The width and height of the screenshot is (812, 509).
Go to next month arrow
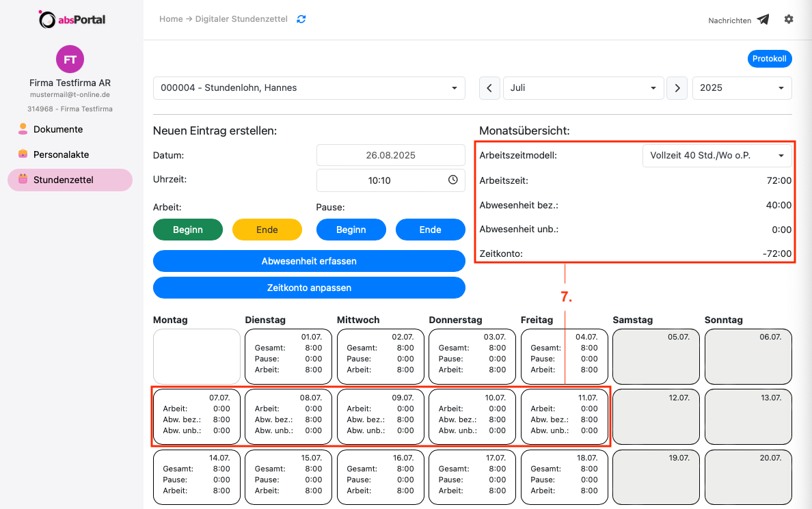(x=677, y=88)
